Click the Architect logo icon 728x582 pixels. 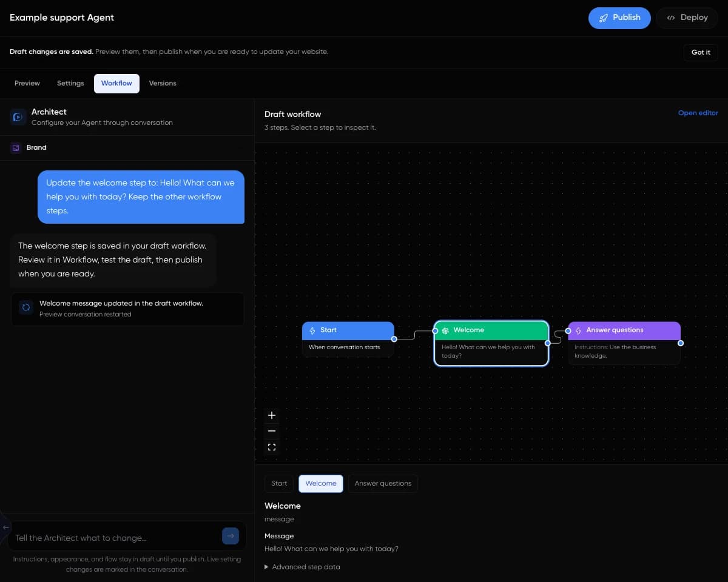click(18, 117)
